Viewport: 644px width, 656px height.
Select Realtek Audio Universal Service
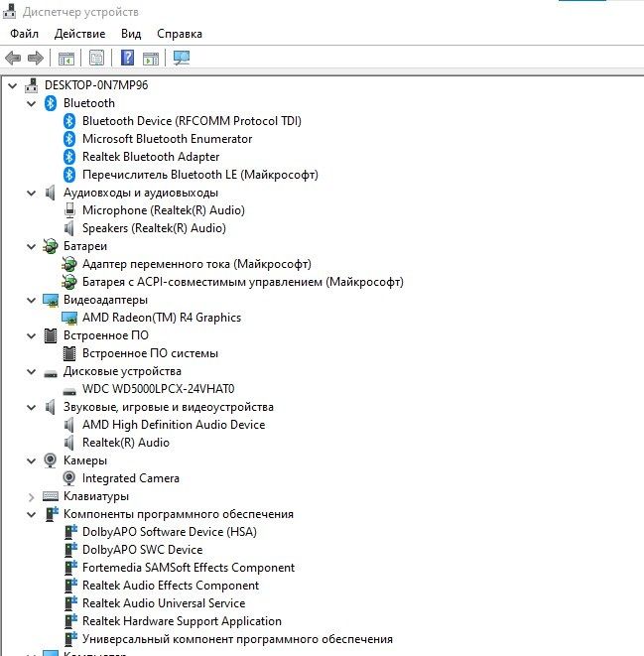pyautogui.click(x=164, y=603)
